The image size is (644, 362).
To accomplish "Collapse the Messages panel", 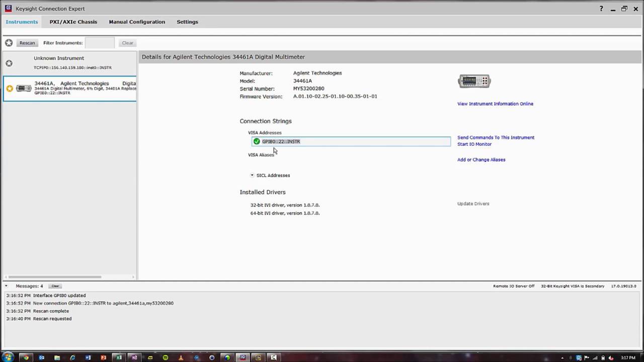I will tap(6, 286).
